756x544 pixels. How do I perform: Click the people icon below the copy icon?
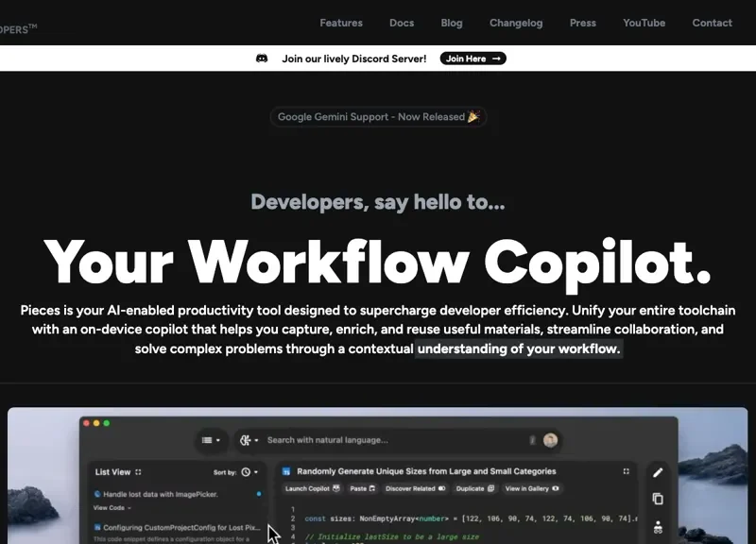point(658,527)
